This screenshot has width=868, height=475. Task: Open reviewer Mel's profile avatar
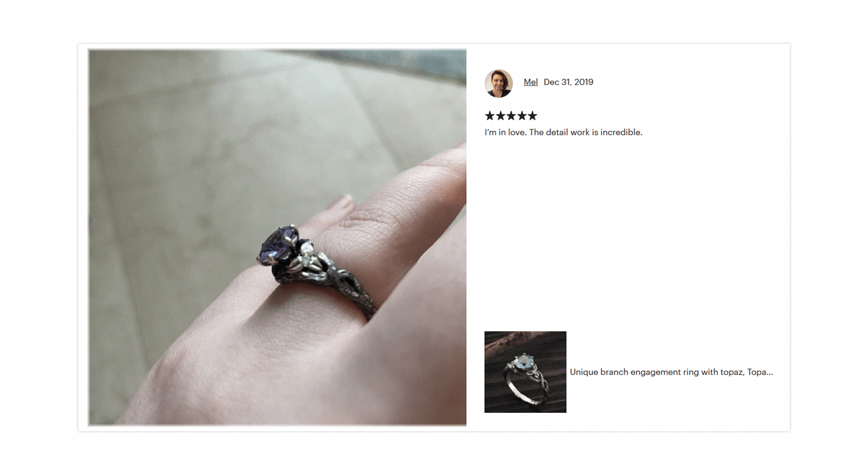pos(498,83)
